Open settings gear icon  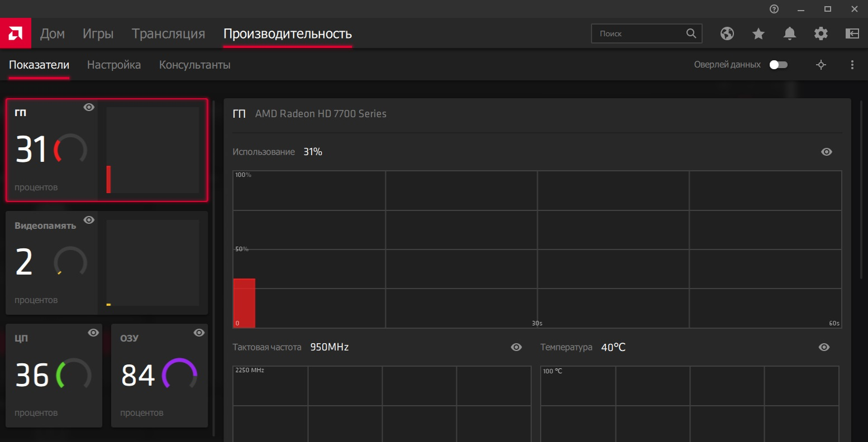pyautogui.click(x=821, y=33)
